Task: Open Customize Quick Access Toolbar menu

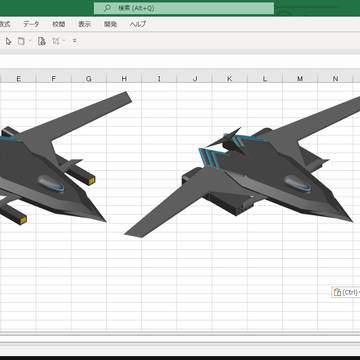Action: pyautogui.click(x=74, y=41)
